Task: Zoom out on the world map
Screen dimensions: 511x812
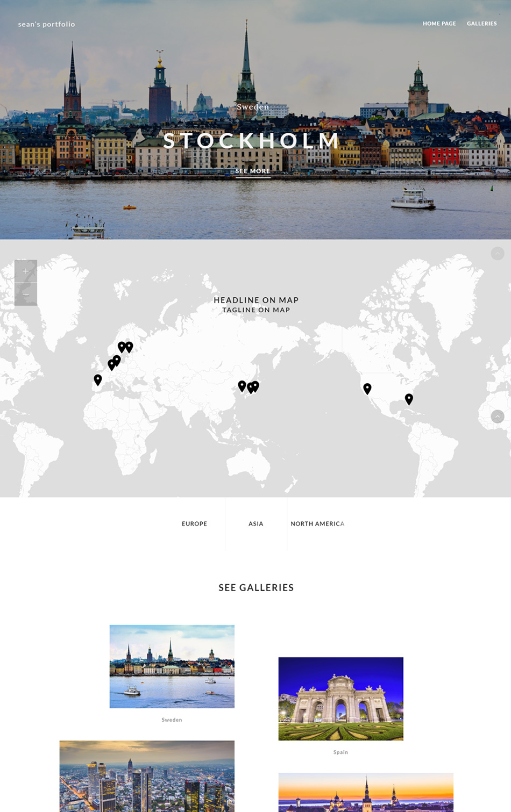Action: coord(26,294)
